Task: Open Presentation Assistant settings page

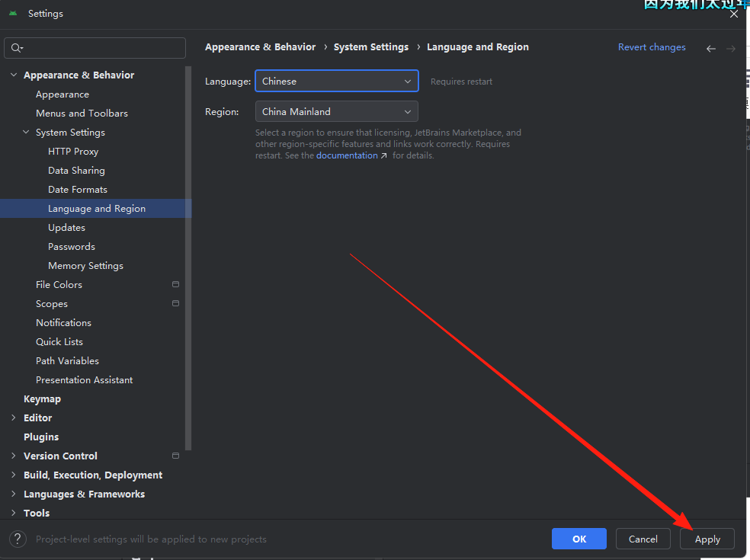Action: (84, 379)
